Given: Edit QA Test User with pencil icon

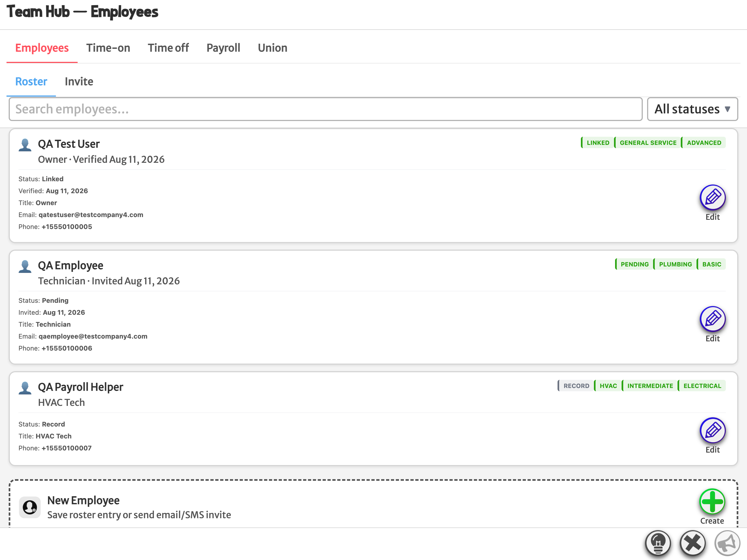Looking at the screenshot, I should (x=713, y=198).
